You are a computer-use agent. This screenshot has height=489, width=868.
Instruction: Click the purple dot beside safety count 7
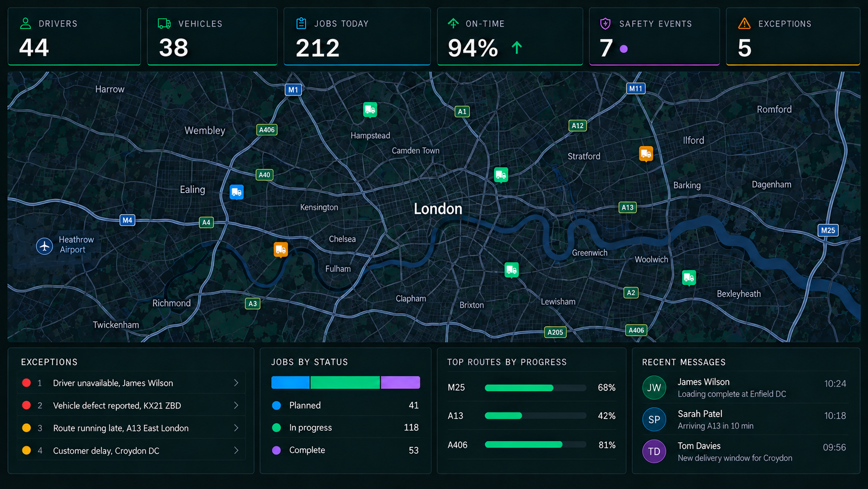[x=624, y=49]
